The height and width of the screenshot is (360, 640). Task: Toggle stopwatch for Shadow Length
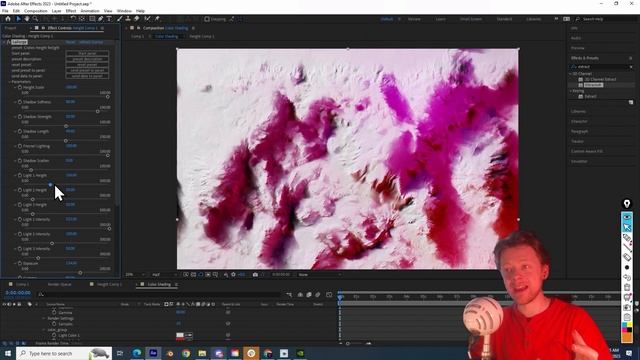tap(20, 131)
